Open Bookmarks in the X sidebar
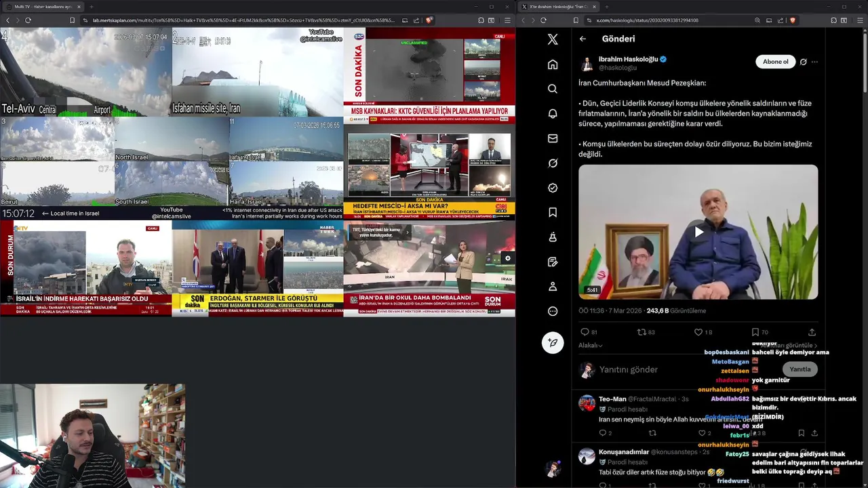 pyautogui.click(x=553, y=213)
